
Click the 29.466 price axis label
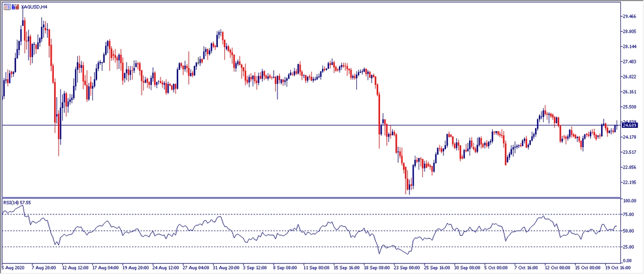(x=629, y=17)
